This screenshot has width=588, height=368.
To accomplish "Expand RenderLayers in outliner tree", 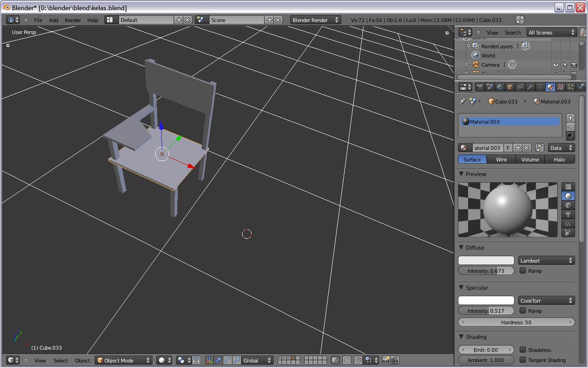I will (469, 46).
